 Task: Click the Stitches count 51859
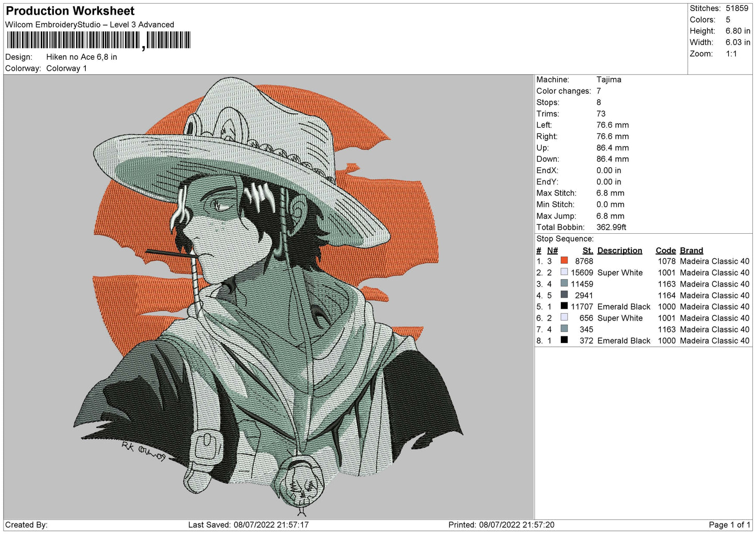(x=737, y=8)
